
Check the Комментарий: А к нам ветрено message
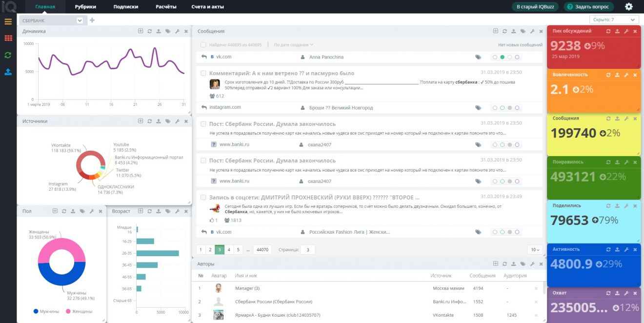[x=203, y=73]
